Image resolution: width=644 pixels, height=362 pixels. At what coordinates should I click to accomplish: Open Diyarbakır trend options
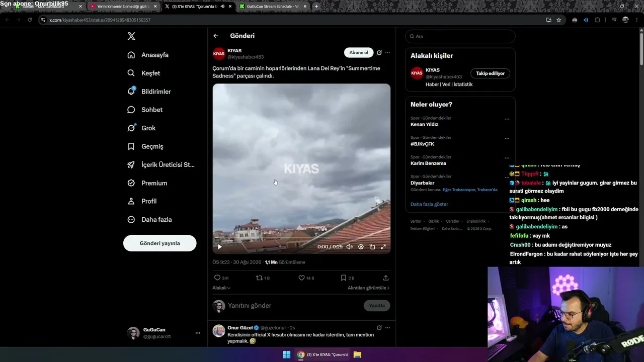tap(507, 177)
